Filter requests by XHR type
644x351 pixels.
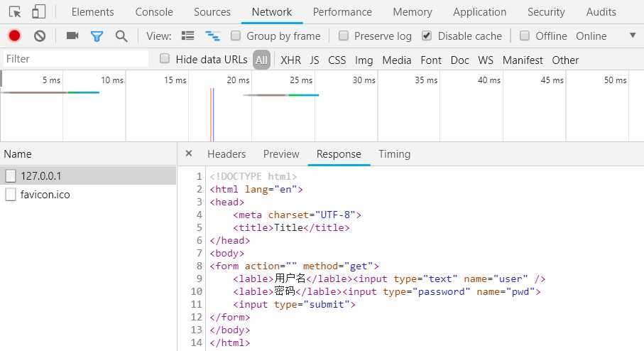(x=290, y=60)
